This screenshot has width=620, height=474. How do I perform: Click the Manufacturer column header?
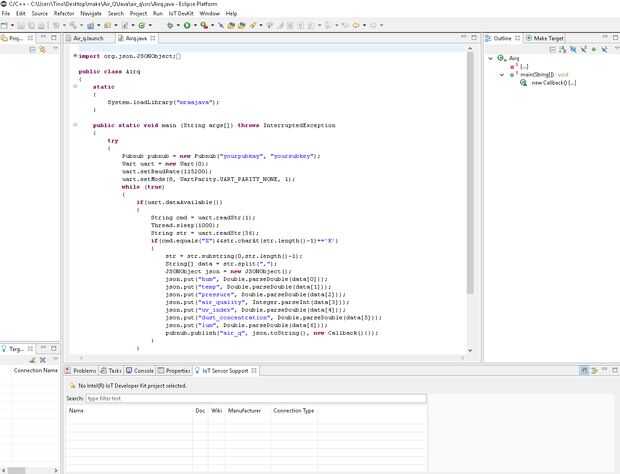point(244,410)
